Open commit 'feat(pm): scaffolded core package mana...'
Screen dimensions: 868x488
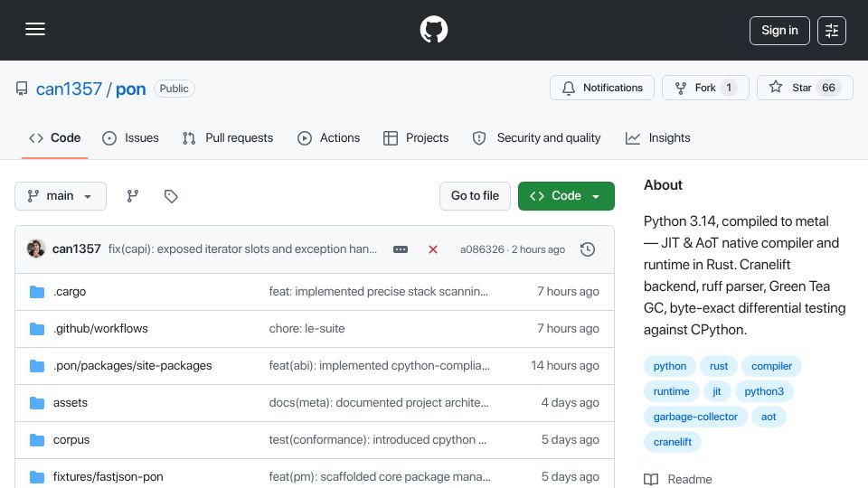coord(380,477)
